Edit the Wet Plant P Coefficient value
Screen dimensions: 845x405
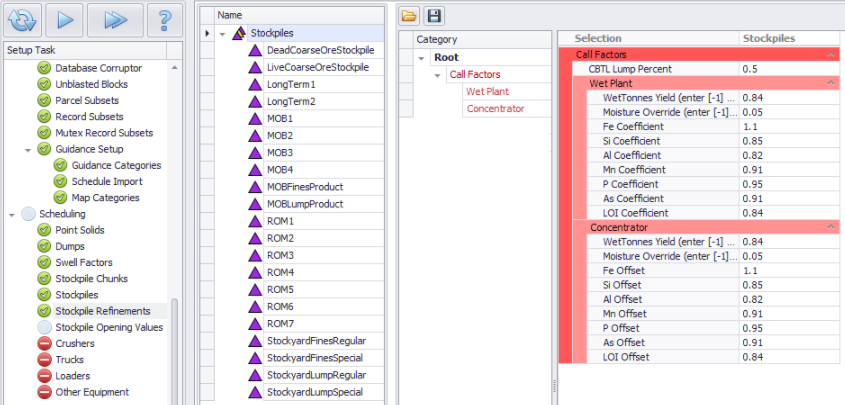789,184
